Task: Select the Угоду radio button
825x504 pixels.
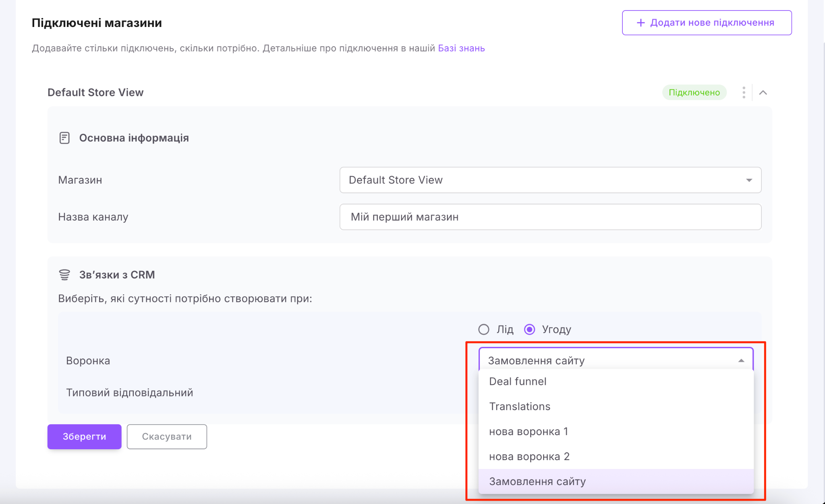Action: pos(530,330)
